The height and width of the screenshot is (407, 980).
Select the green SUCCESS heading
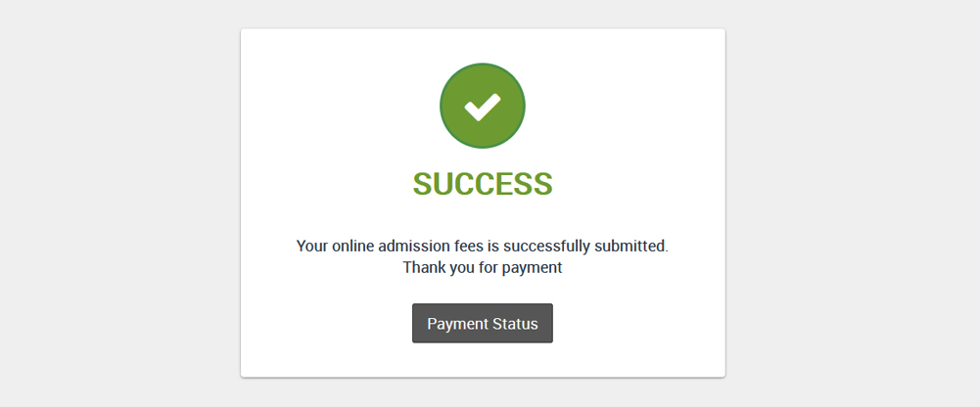click(483, 184)
